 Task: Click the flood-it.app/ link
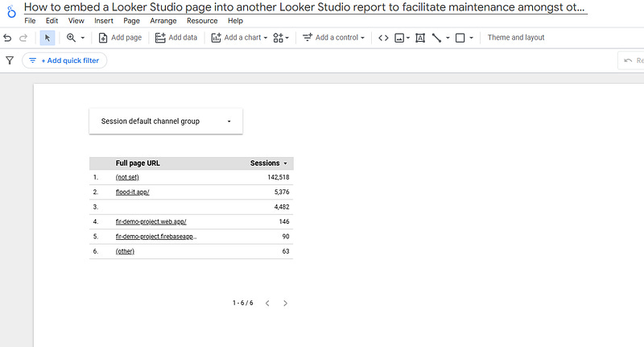click(132, 192)
